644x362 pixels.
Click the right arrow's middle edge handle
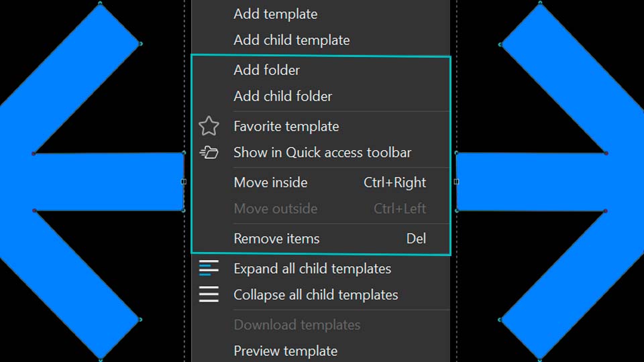(x=456, y=182)
